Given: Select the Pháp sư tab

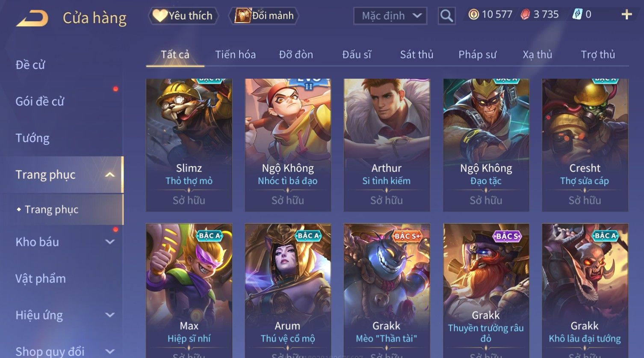Looking at the screenshot, I should (x=477, y=55).
